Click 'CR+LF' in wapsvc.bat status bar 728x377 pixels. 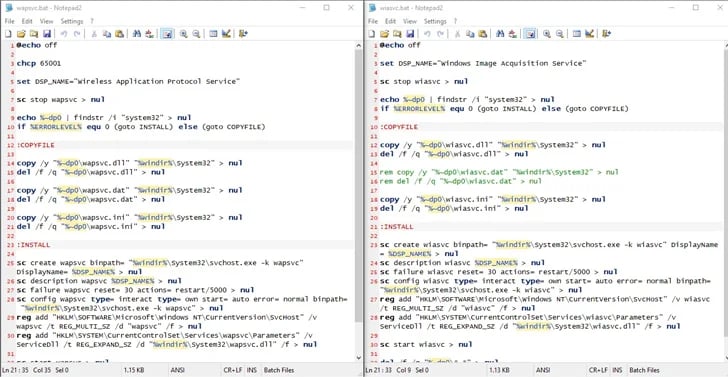coord(233,370)
